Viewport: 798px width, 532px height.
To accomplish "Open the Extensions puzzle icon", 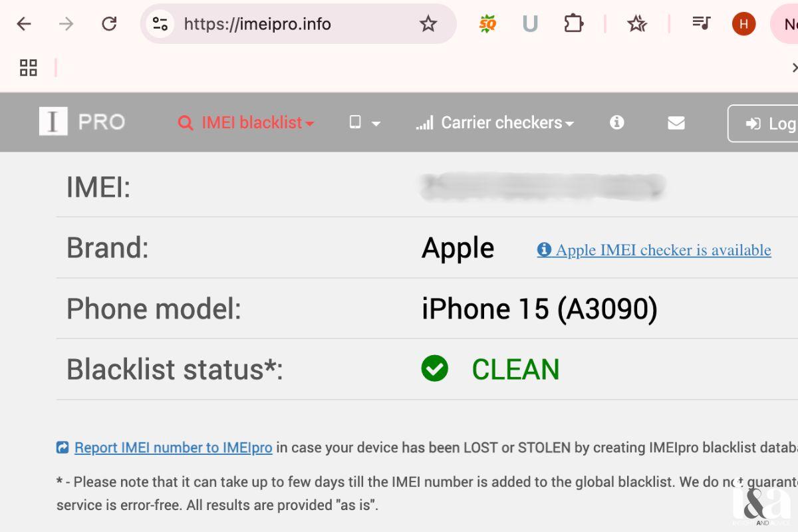I will [573, 24].
